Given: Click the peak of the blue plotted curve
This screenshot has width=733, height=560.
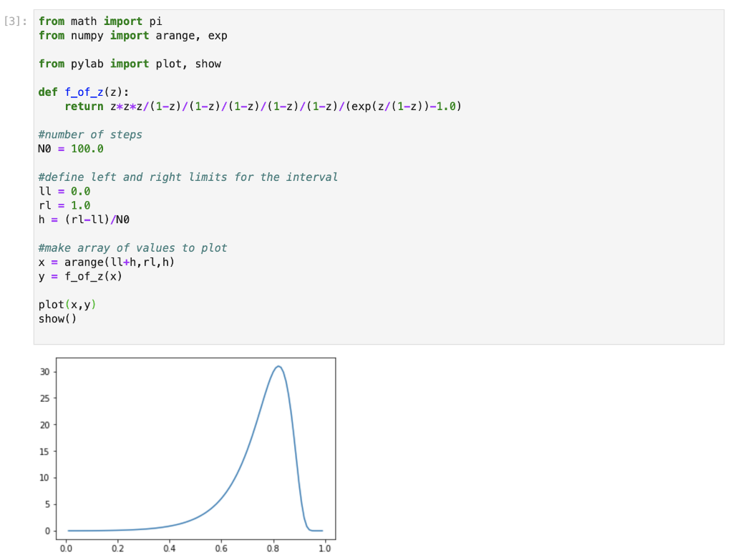Looking at the screenshot, I should (x=278, y=367).
